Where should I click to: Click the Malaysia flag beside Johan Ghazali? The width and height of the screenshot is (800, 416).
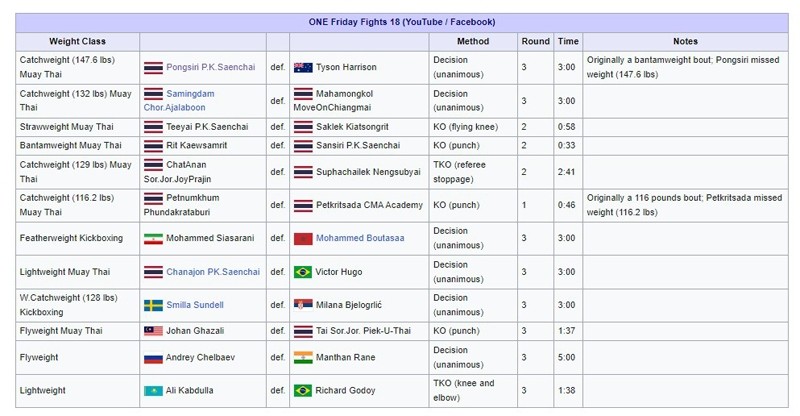pos(153,331)
